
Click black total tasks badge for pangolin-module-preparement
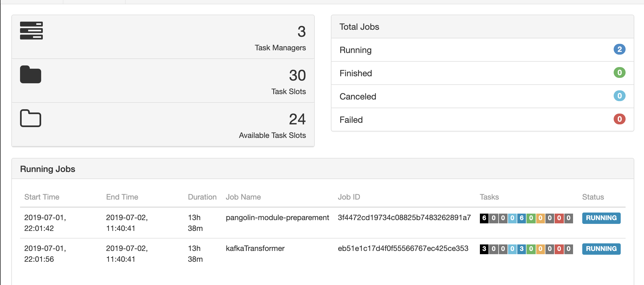(484, 218)
